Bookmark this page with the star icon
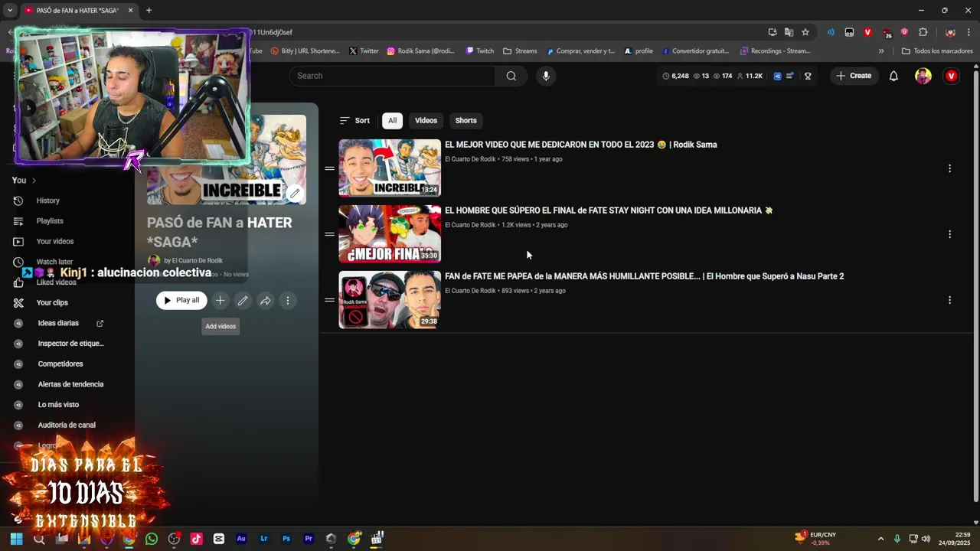980x551 pixels. (x=805, y=32)
